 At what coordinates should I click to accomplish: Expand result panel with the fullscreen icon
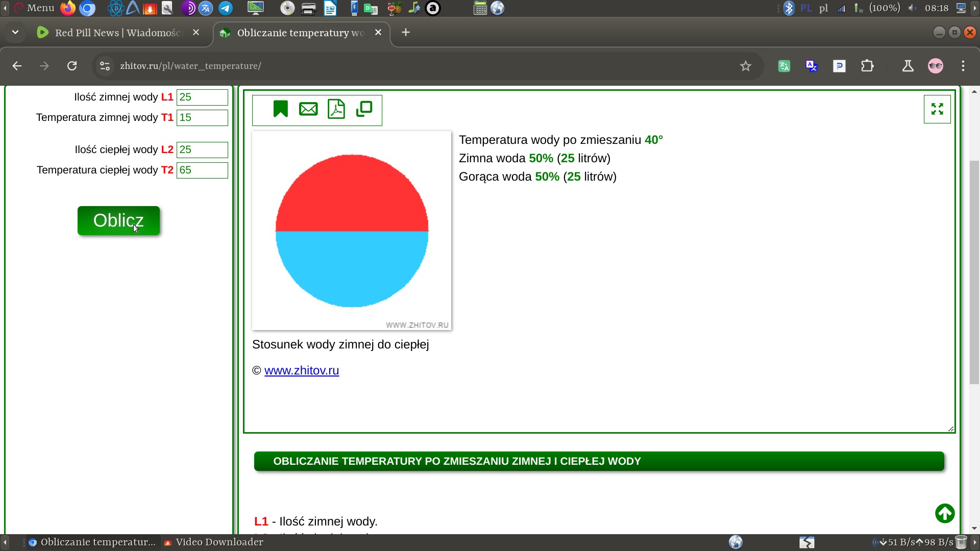point(937,109)
